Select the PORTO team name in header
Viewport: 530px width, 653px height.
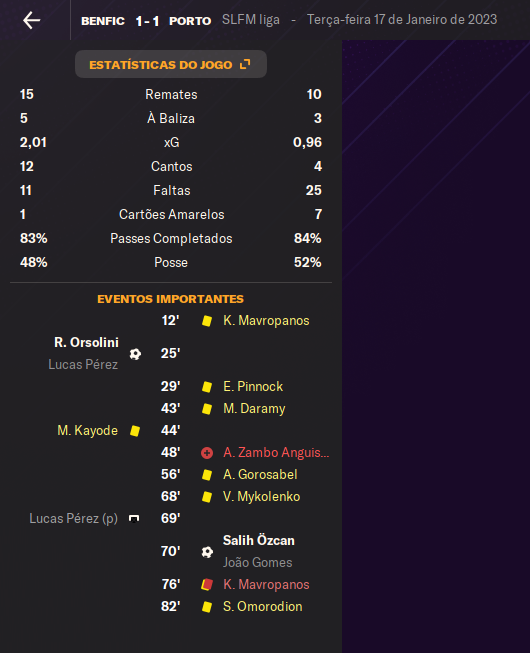[190, 21]
